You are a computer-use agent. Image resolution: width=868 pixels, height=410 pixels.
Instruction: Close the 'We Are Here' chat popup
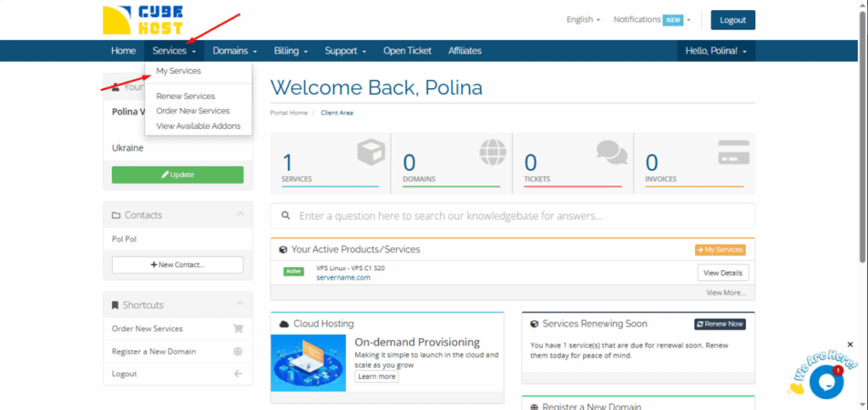pyautogui.click(x=850, y=345)
